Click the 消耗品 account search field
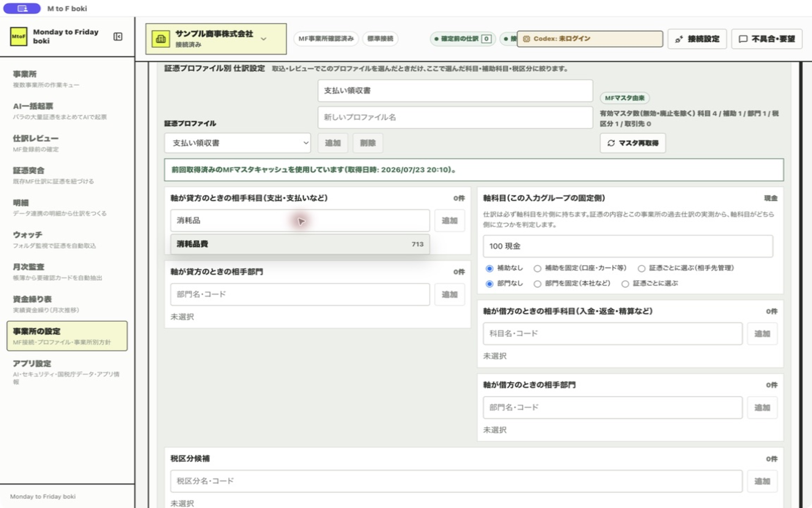812x508 pixels. coord(300,221)
